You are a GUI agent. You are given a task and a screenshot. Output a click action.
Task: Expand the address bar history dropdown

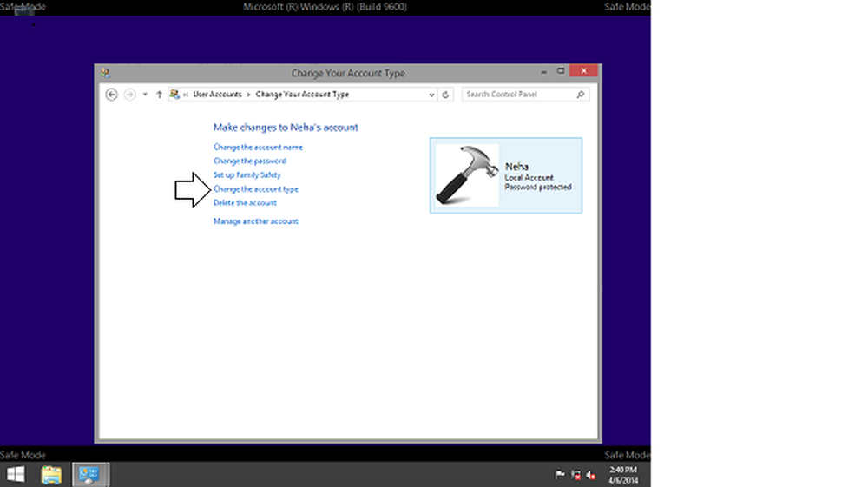pos(431,95)
